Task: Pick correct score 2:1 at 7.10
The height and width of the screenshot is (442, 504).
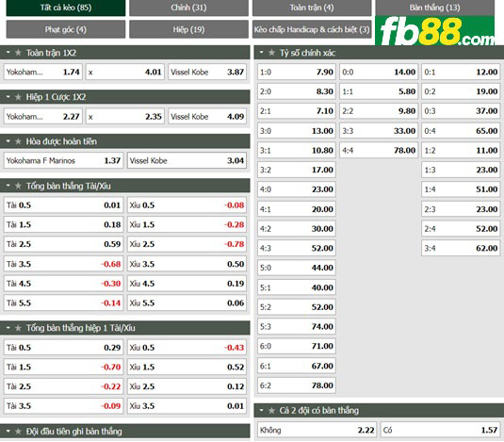Action: [297, 111]
